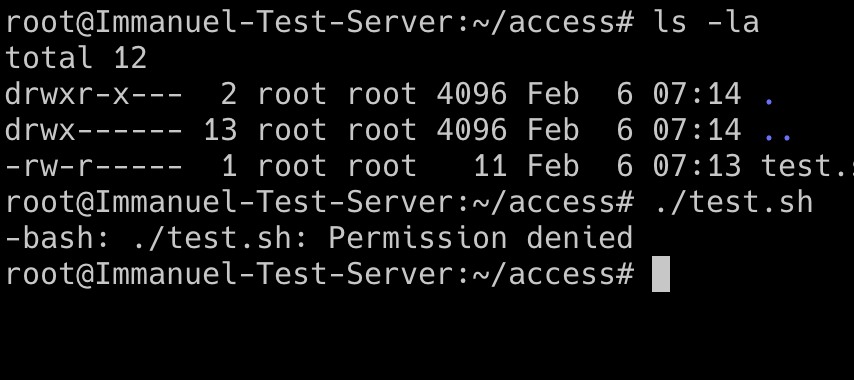Click '4096' size in the double-dot row
The width and height of the screenshot is (854, 380).
tap(472, 130)
